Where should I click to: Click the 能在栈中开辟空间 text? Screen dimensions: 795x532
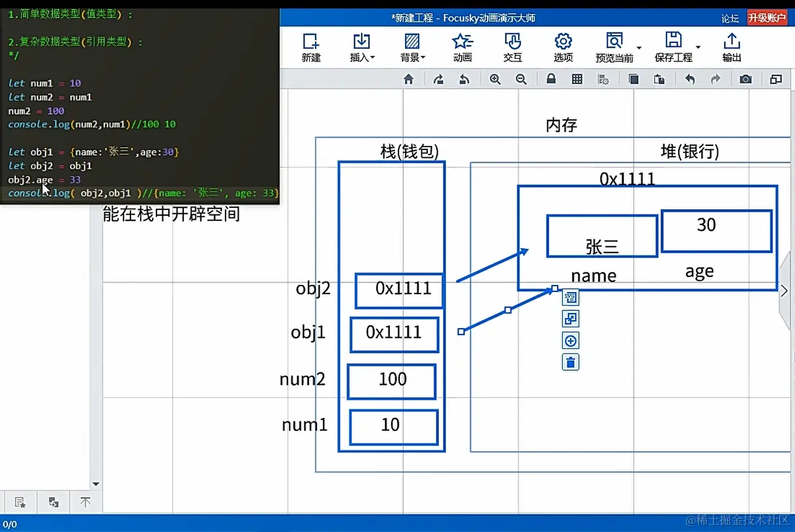click(x=172, y=213)
